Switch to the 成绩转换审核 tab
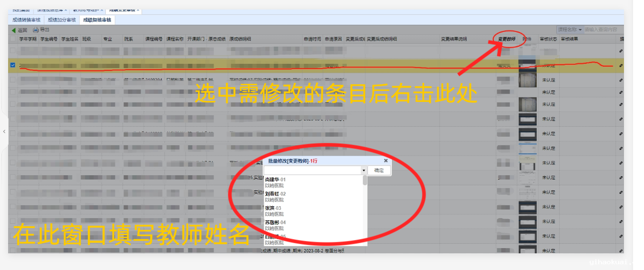 click(x=27, y=20)
